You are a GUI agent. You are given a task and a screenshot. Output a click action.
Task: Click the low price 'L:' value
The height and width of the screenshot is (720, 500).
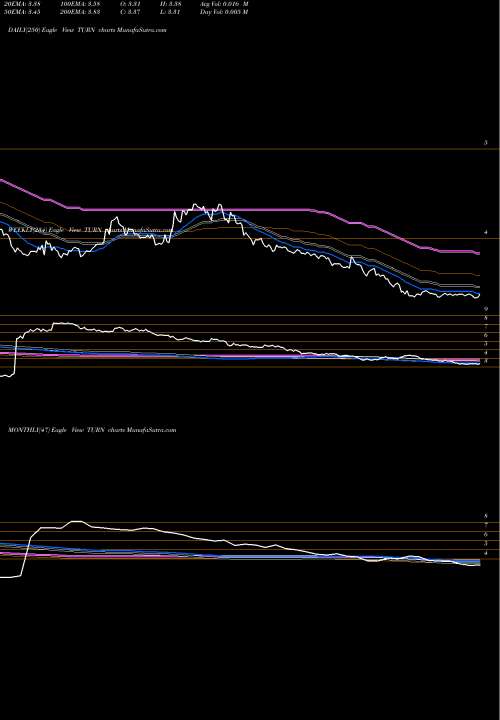(170, 12)
